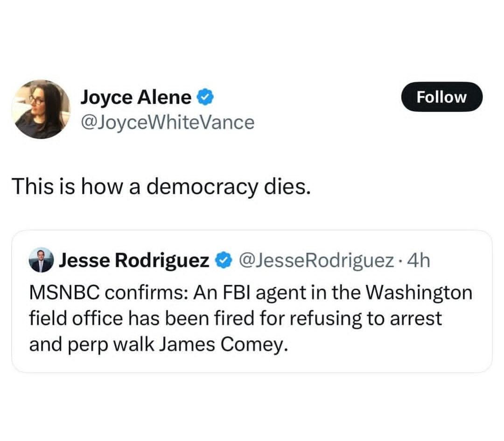Click the word "Washington" in quoted tweet
Viewport: 504px width, 441px height.
(419, 294)
